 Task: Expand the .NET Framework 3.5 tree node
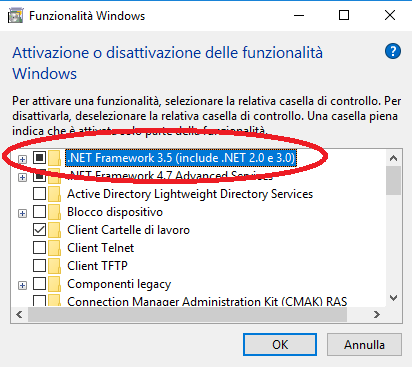[22, 159]
